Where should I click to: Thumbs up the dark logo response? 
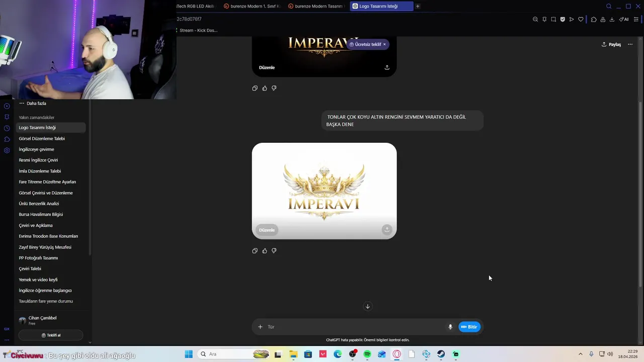(x=265, y=88)
